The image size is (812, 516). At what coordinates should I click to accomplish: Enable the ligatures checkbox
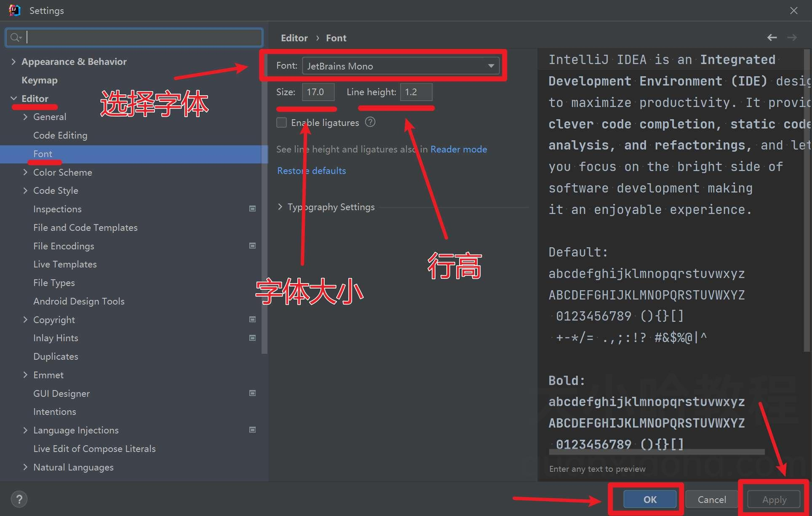pos(281,123)
